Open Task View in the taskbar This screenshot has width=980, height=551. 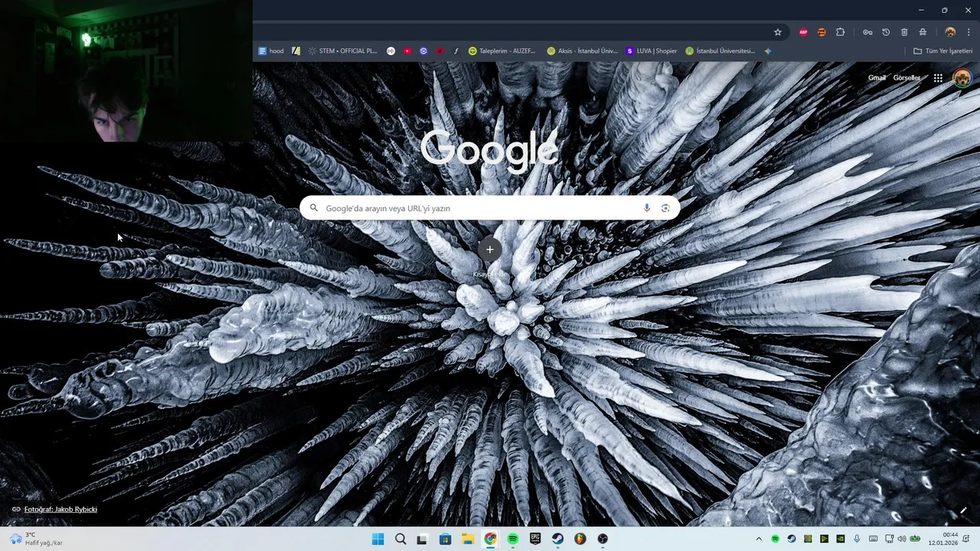[422, 539]
